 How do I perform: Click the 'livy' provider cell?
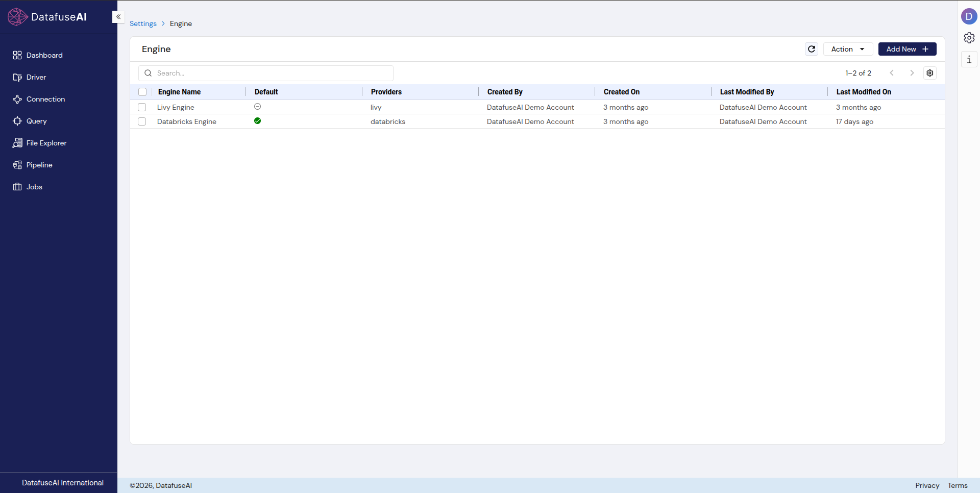[376, 107]
